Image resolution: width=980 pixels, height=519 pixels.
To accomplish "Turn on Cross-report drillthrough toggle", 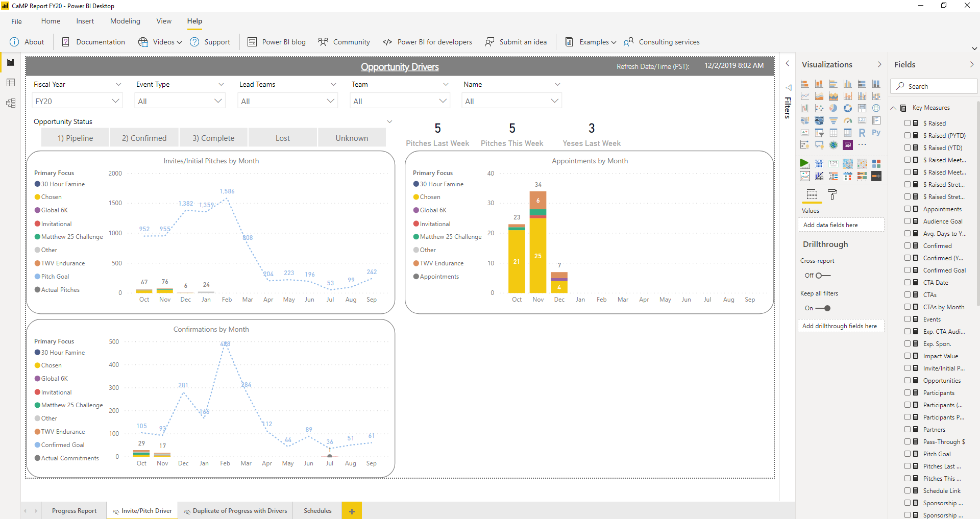I will [823, 276].
